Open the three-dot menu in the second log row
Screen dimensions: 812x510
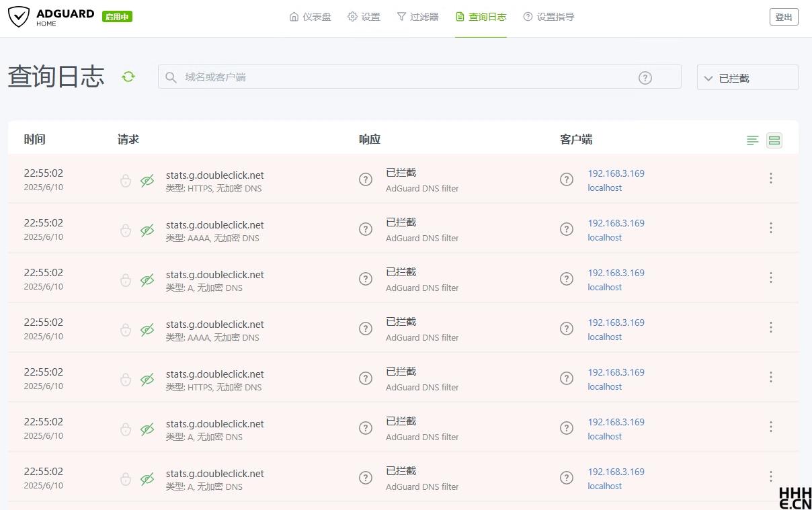[x=771, y=228]
